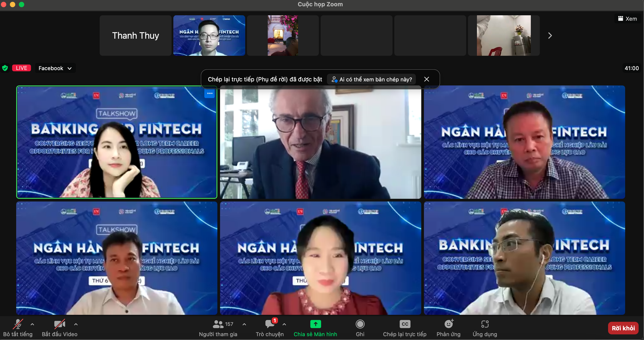644x340 pixels.
Task: Select video of man wearing earphones
Action: point(525,258)
